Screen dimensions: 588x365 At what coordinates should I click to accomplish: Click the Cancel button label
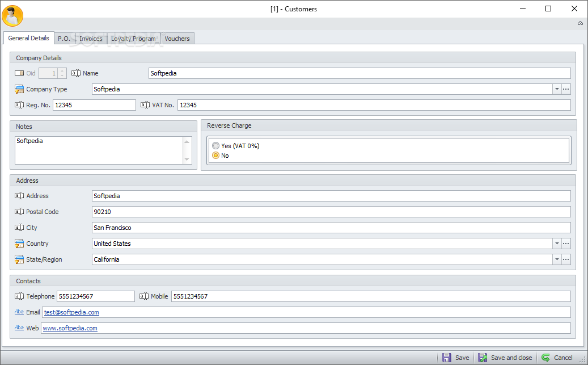pyautogui.click(x=563, y=358)
